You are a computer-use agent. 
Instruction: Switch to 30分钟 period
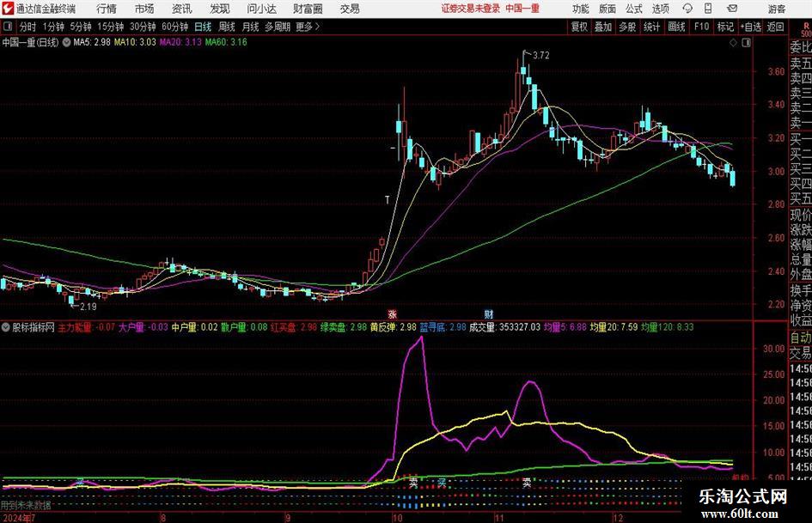[143, 27]
